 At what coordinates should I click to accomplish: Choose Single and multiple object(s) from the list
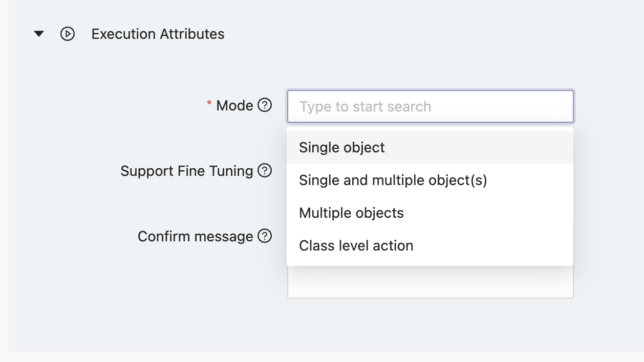click(393, 180)
